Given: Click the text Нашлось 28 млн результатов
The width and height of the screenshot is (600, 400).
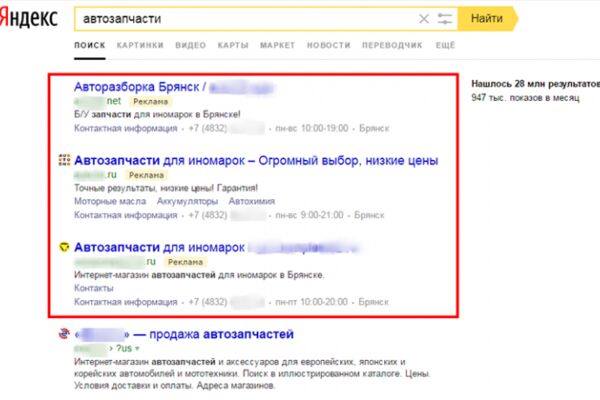Looking at the screenshot, I should [536, 84].
